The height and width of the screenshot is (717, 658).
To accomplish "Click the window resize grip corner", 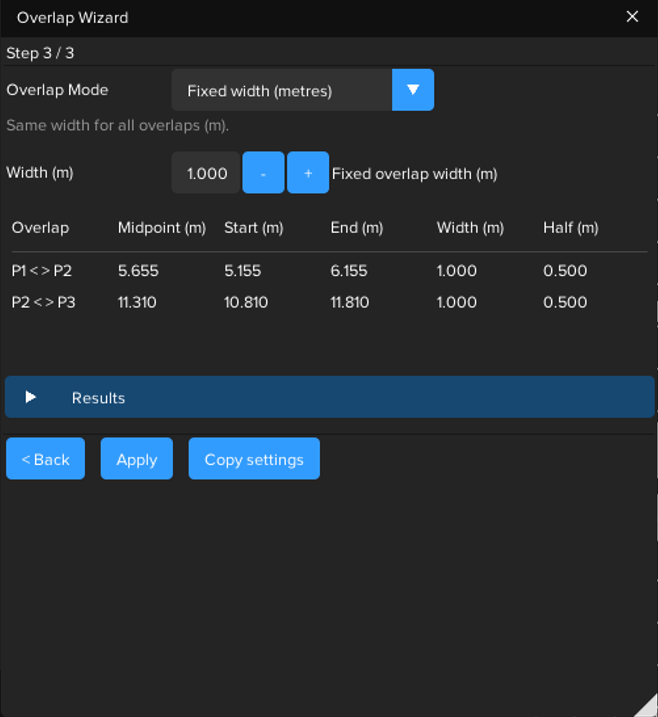I will (646, 706).
